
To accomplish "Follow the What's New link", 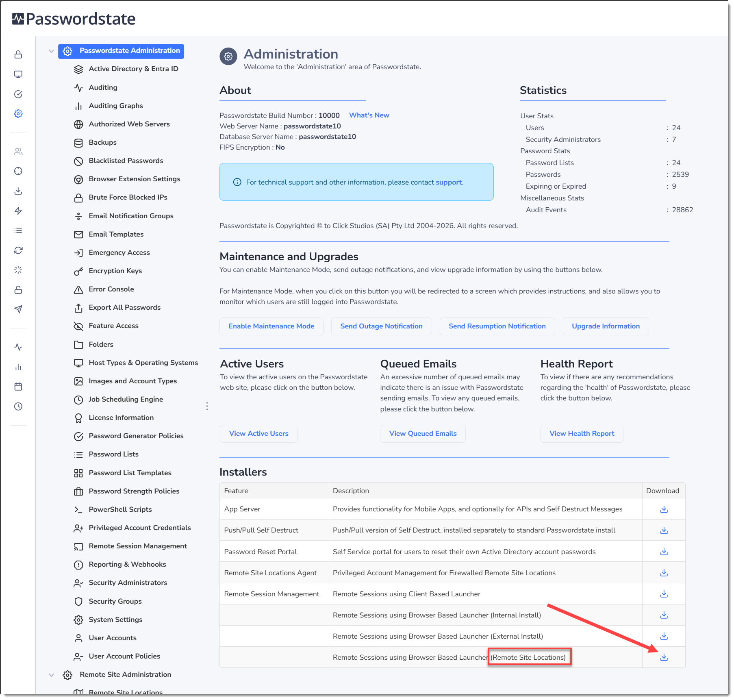I will pos(369,115).
